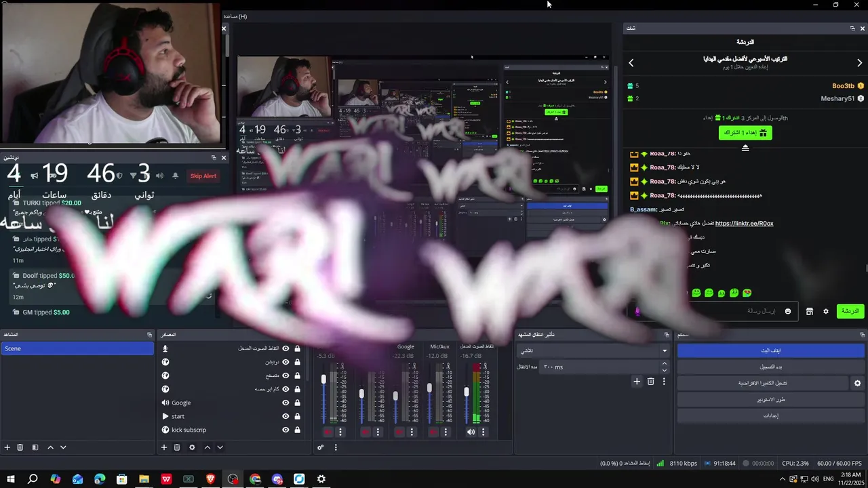The image size is (868, 488).
Task: Open Windows Start menu
Action: click(x=11, y=479)
